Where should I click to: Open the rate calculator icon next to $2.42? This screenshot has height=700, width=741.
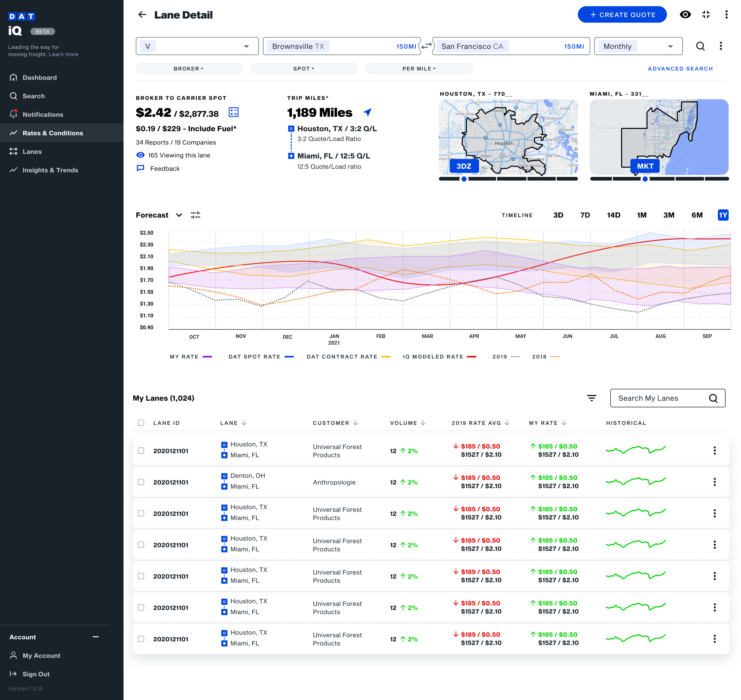pos(233,112)
